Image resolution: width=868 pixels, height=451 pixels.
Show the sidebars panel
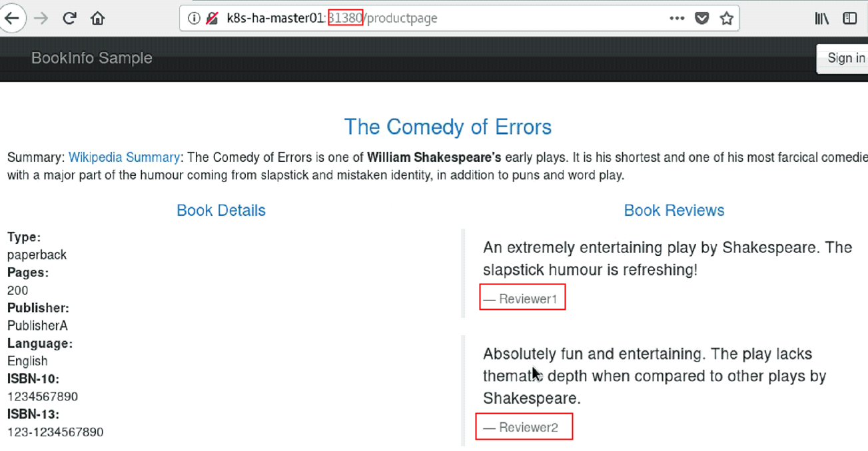849,18
